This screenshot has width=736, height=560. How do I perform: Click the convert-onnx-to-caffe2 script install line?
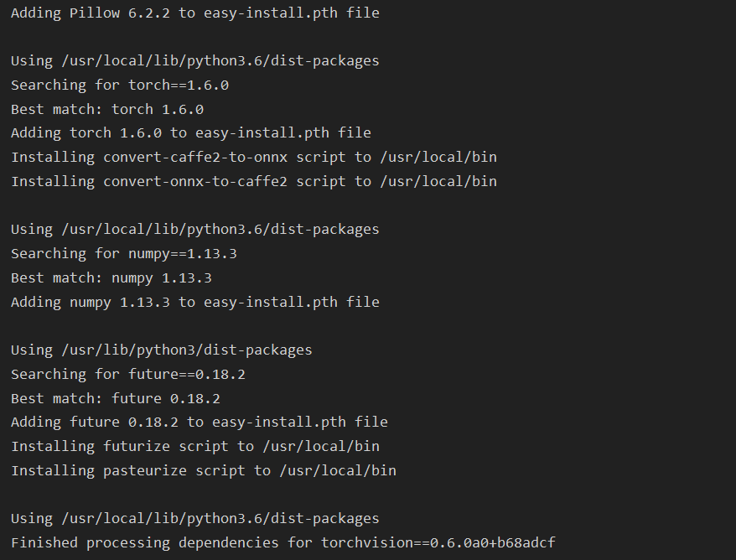pyautogui.click(x=253, y=181)
